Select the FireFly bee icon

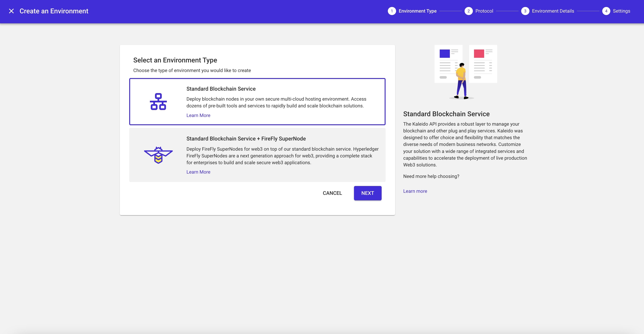coord(158,155)
